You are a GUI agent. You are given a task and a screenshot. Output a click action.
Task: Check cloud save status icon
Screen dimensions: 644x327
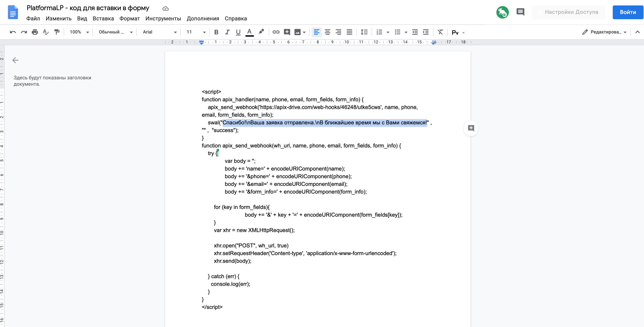pyautogui.click(x=166, y=9)
